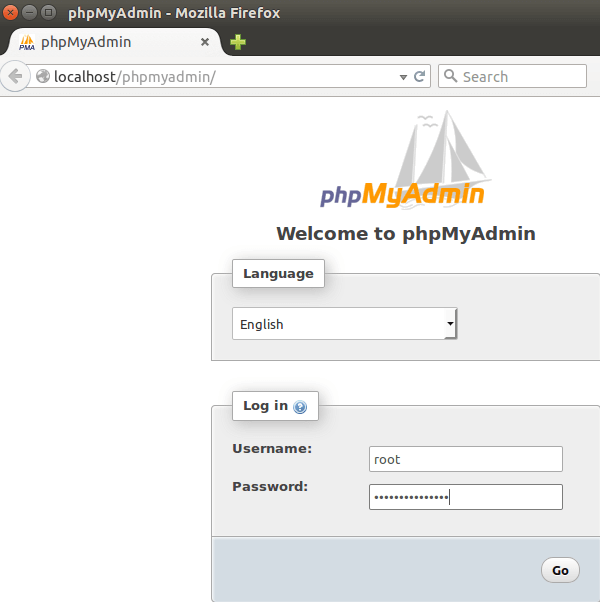
Task: Open the Language dropdown set to English
Action: [344, 324]
